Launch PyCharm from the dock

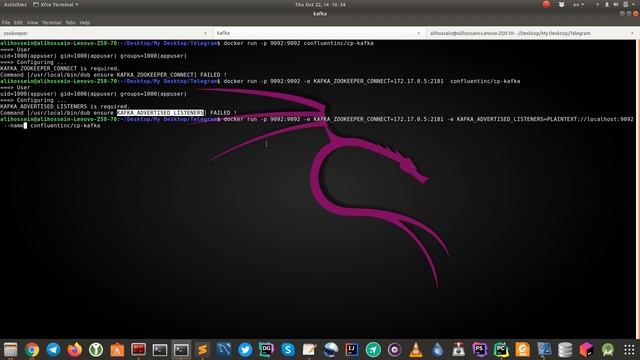501,350
